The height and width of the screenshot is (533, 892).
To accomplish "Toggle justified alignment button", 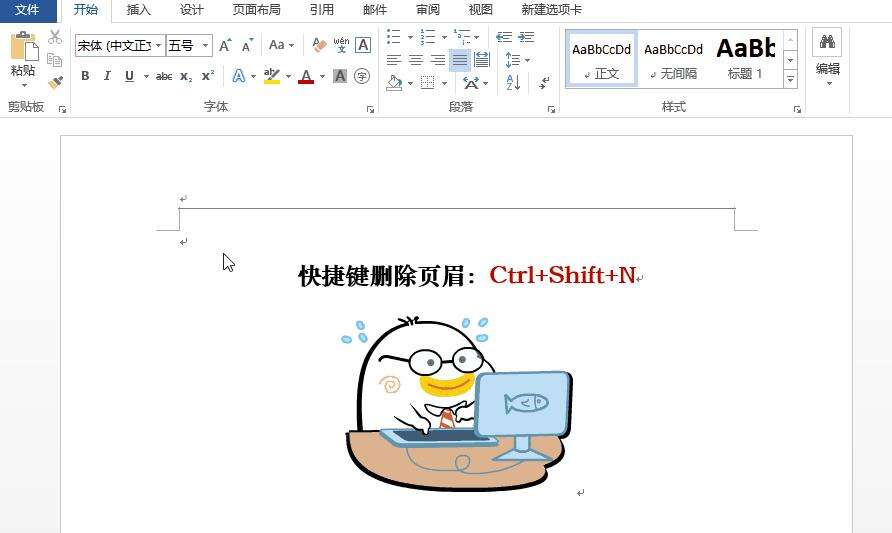I will (460, 60).
